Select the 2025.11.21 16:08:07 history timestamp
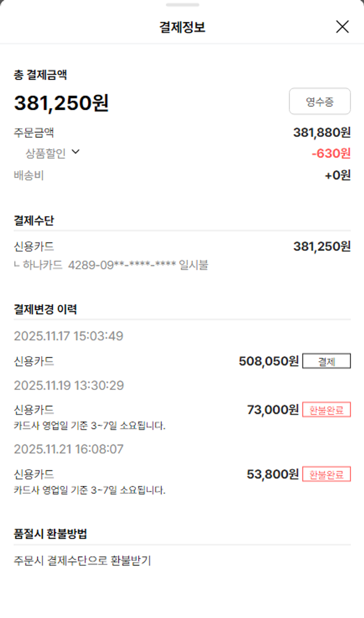 (68, 449)
